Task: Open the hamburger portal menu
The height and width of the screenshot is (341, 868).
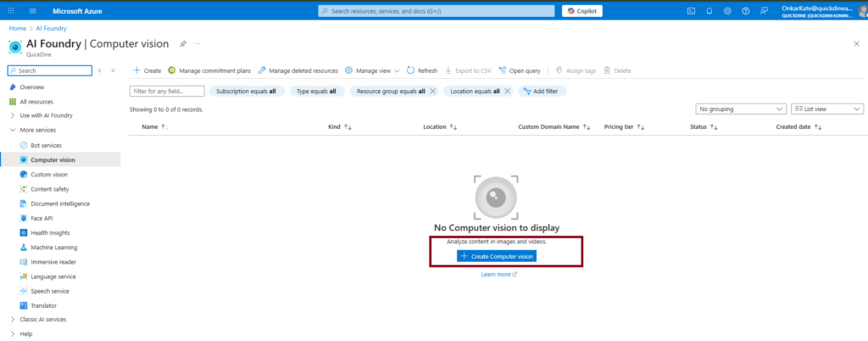Action: 33,11
